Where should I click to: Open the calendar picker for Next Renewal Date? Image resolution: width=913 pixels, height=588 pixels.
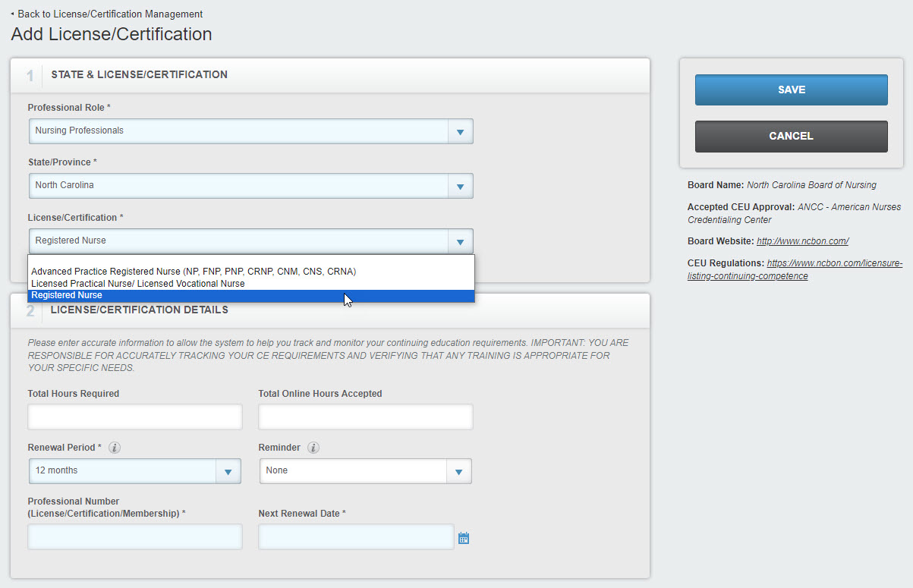tap(463, 536)
